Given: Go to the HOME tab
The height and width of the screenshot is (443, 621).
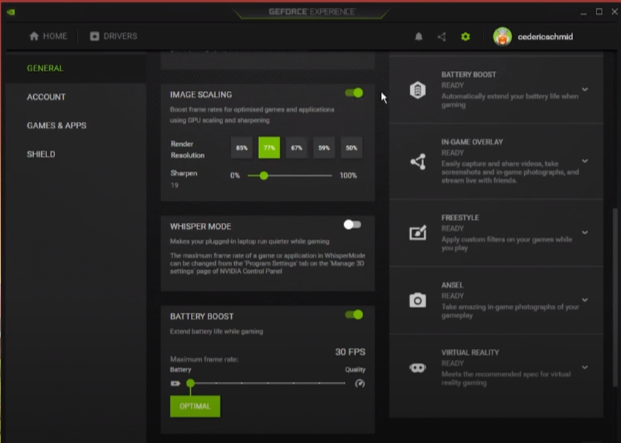Looking at the screenshot, I should tap(48, 36).
